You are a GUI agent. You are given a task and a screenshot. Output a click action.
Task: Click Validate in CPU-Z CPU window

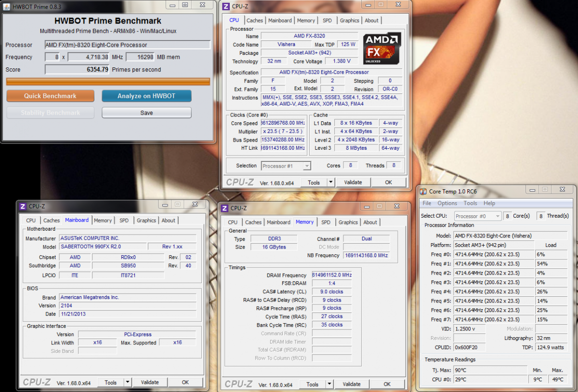click(353, 183)
